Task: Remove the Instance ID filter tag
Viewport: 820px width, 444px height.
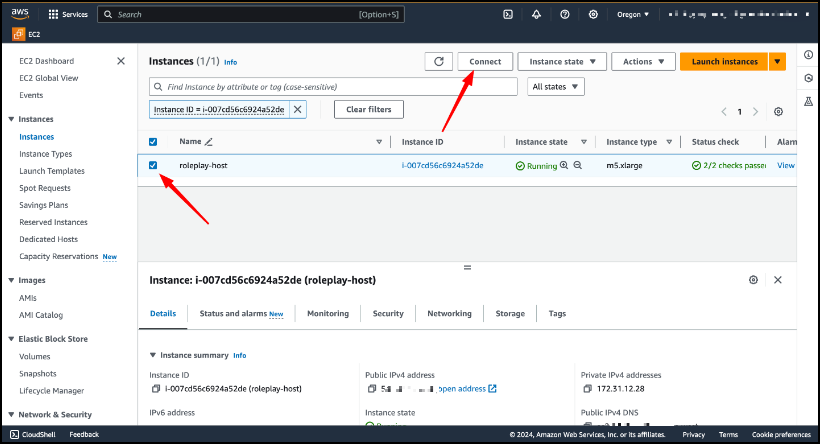Action: point(298,109)
